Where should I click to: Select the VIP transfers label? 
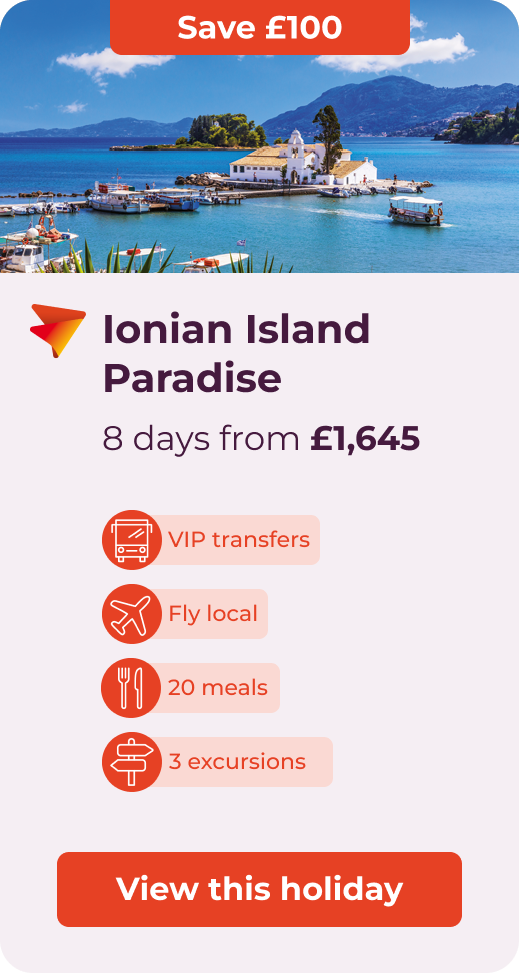click(x=239, y=540)
